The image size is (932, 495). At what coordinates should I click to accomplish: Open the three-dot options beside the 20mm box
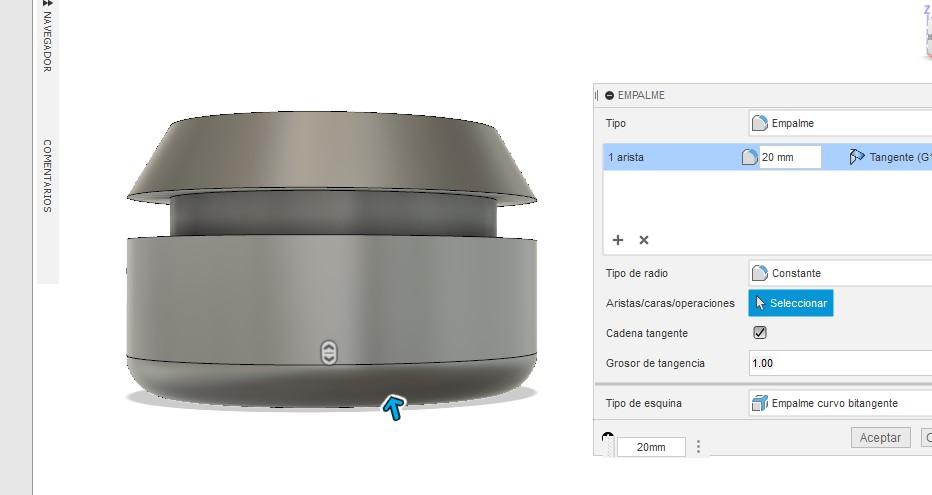point(698,446)
